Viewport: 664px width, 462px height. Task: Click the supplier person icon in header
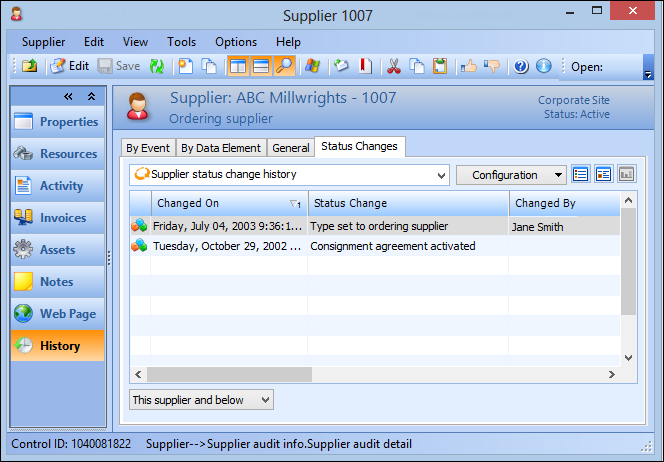pos(138,107)
